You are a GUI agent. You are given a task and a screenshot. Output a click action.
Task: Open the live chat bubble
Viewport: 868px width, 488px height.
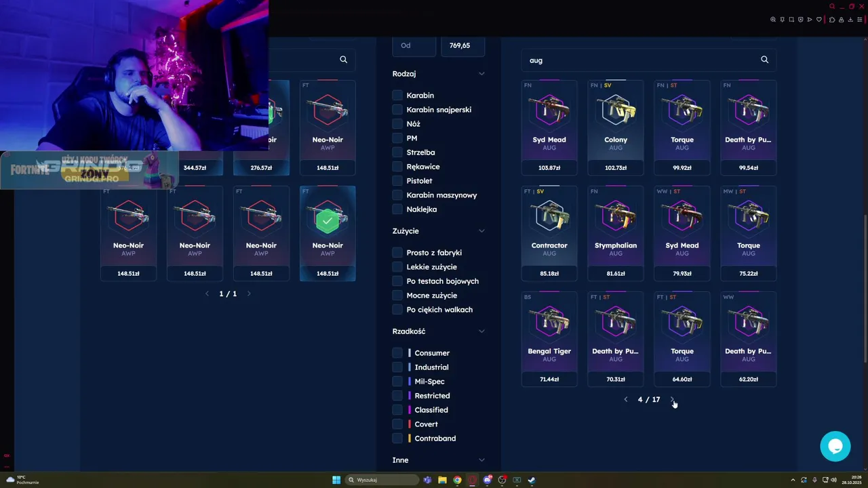pyautogui.click(x=835, y=447)
